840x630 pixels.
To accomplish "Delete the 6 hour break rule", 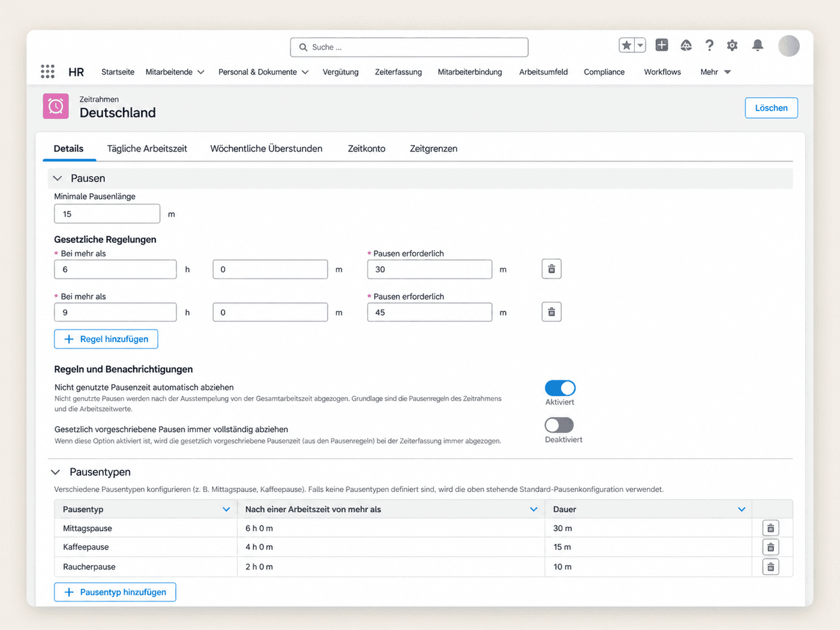I will tap(551, 269).
